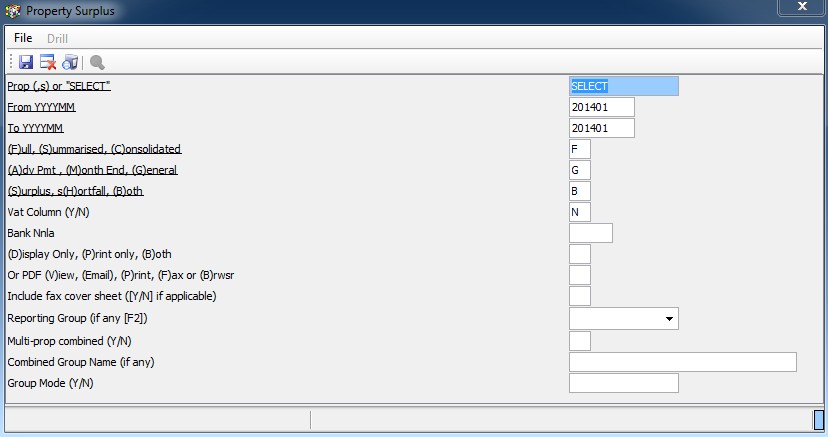Click the magnifying glass search icon
Image resolution: width=828 pixels, height=437 pixels.
(97, 62)
